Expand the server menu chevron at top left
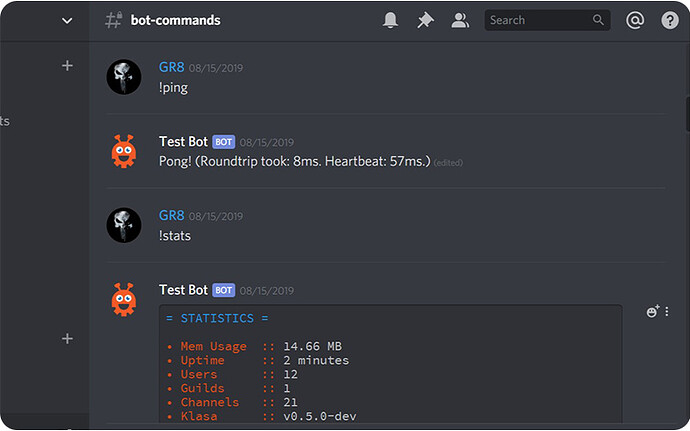This screenshot has width=690, height=431. click(x=67, y=20)
